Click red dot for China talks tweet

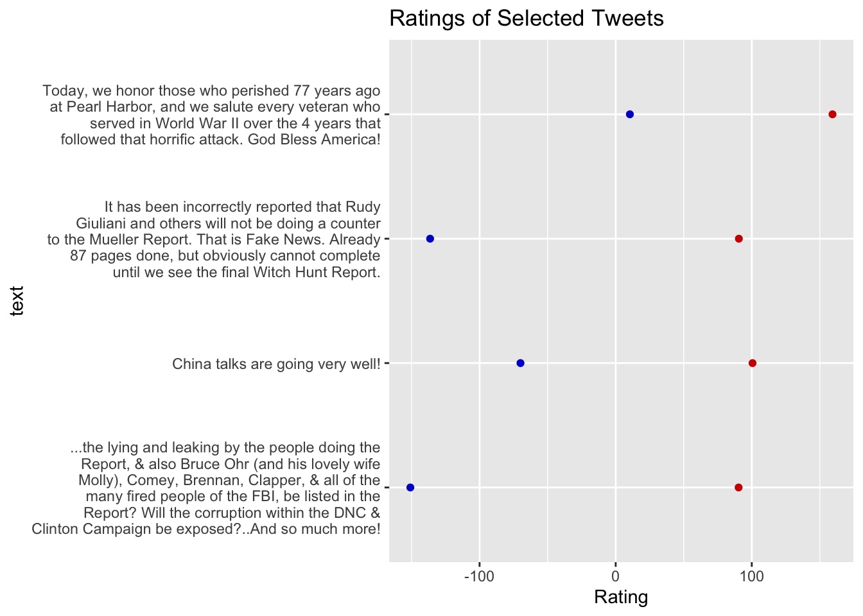tap(753, 363)
